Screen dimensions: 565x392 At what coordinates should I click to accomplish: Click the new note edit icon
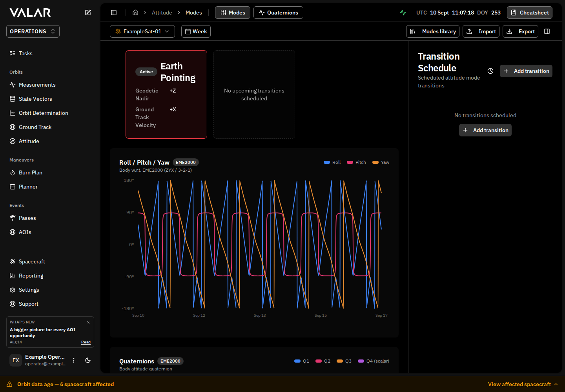pos(88,13)
